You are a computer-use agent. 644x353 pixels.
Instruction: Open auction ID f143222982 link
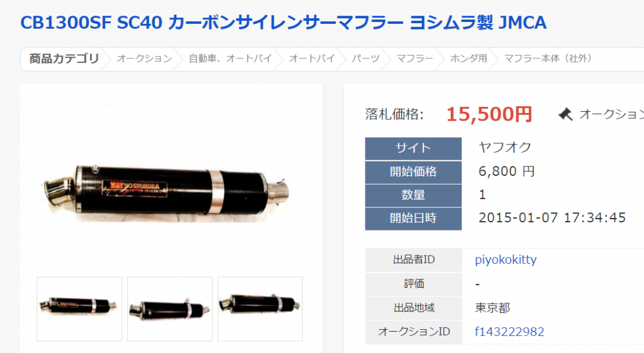pyautogui.click(x=509, y=331)
